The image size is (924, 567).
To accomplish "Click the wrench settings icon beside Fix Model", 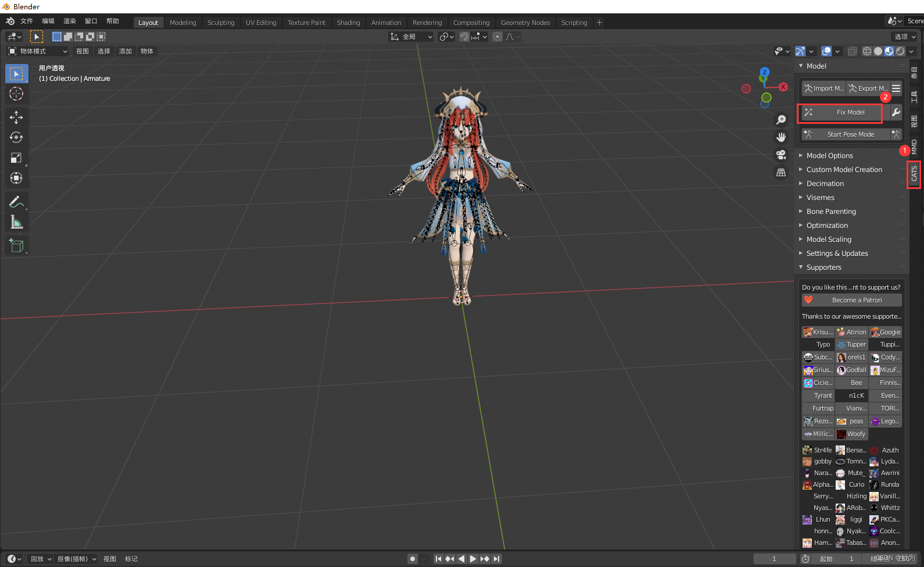I will click(896, 112).
